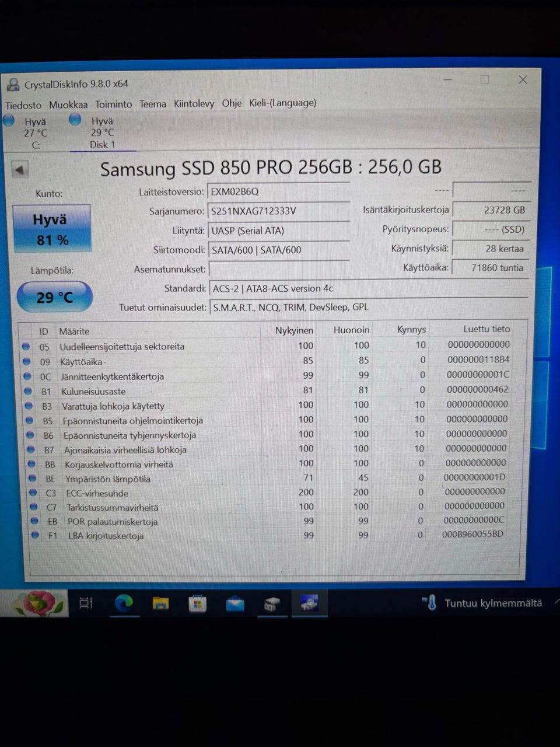Screen dimensions: 560x747
Task: Select the Kuluneisuusaste attribute name
Action: point(93,391)
